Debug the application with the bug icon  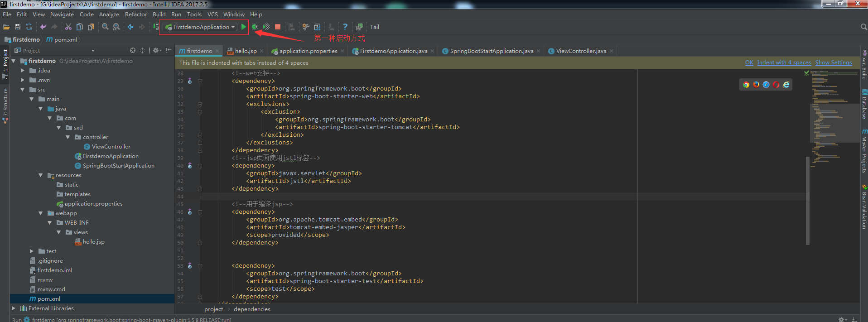point(255,27)
